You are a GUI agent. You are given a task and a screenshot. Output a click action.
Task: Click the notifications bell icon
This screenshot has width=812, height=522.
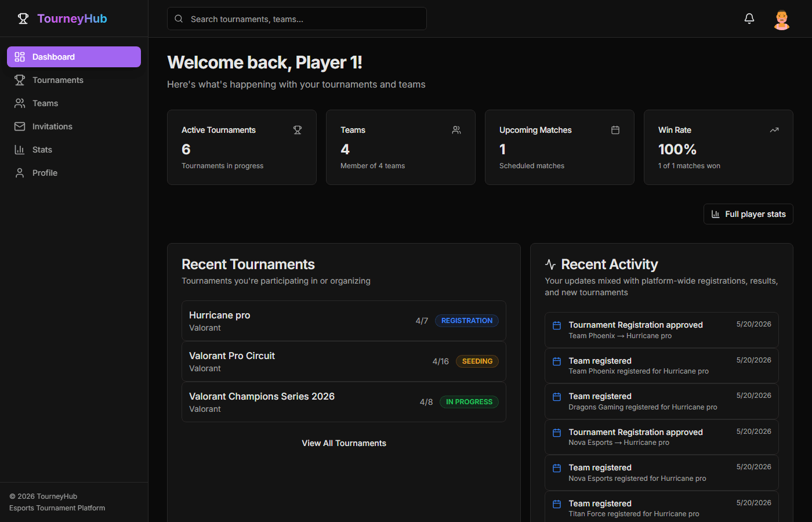749,19
